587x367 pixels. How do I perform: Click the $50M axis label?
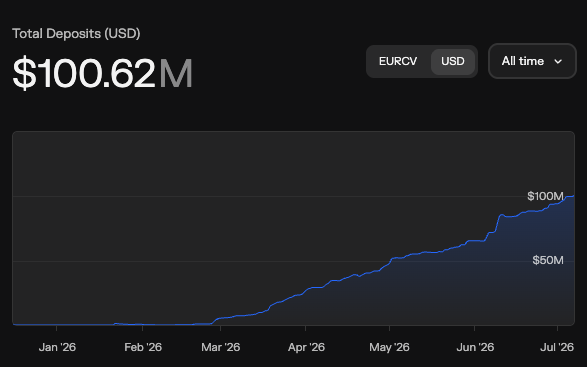point(548,260)
